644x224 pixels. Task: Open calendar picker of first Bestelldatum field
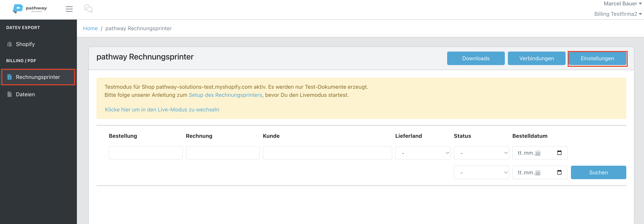pos(559,153)
